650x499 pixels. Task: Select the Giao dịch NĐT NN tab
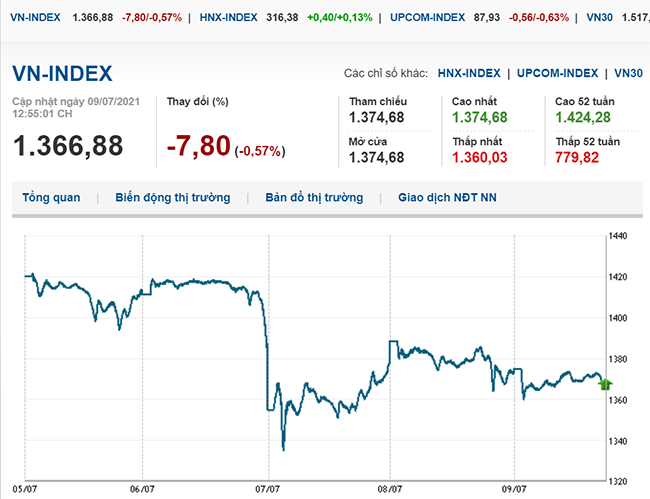(x=447, y=198)
